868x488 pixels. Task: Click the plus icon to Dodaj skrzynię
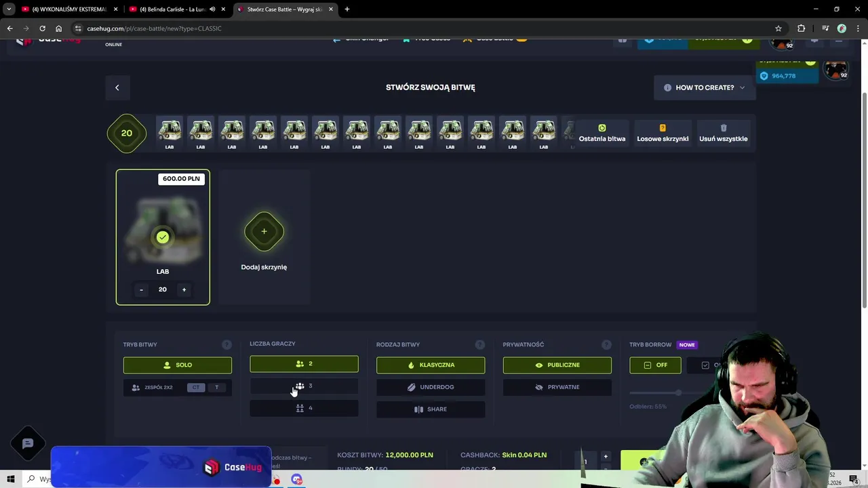point(264,231)
